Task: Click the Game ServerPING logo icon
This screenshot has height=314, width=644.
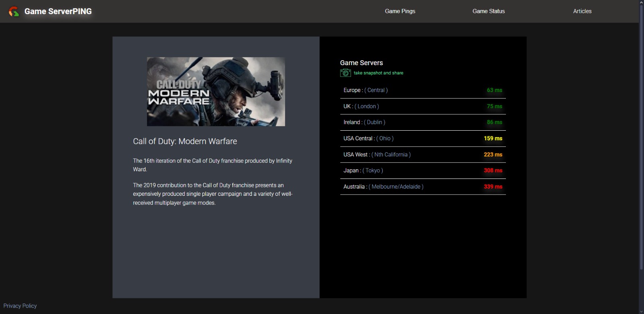Action: point(14,11)
